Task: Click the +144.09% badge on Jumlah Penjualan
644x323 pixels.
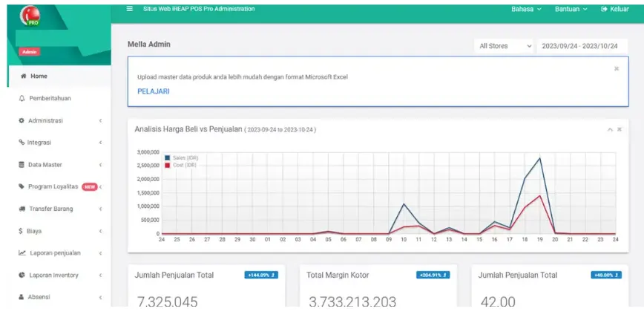Action: [261, 275]
